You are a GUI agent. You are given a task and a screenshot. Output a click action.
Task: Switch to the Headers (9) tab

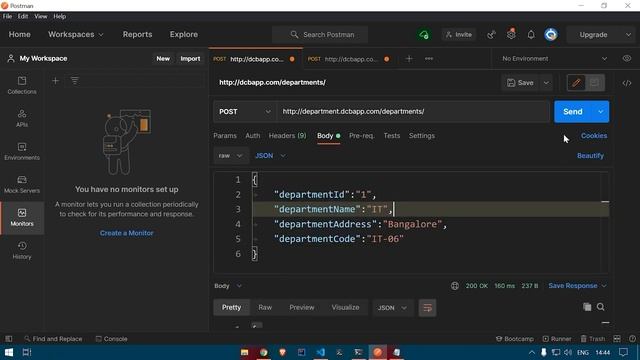click(287, 136)
